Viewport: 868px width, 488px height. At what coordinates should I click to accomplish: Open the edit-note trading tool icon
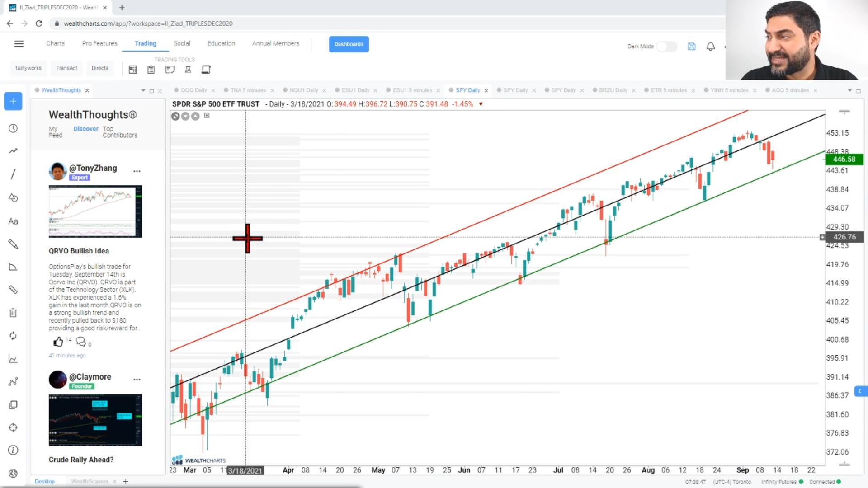[170, 70]
